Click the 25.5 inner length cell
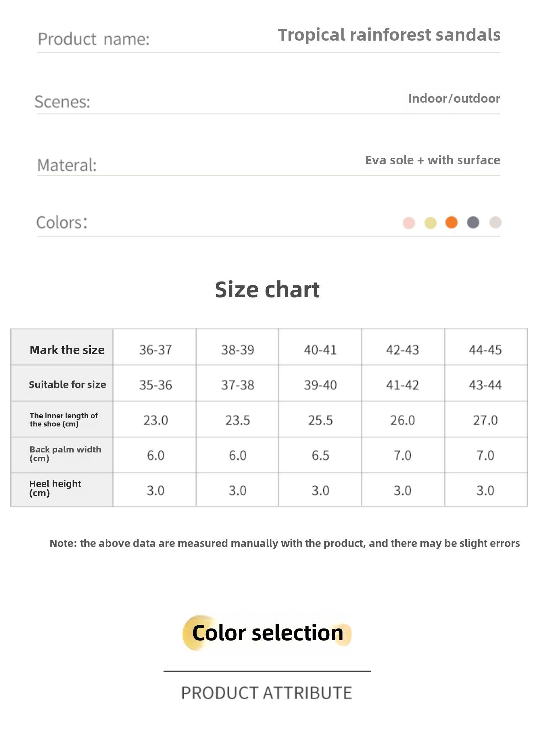Image resolution: width=534 pixels, height=756 pixels. click(320, 420)
